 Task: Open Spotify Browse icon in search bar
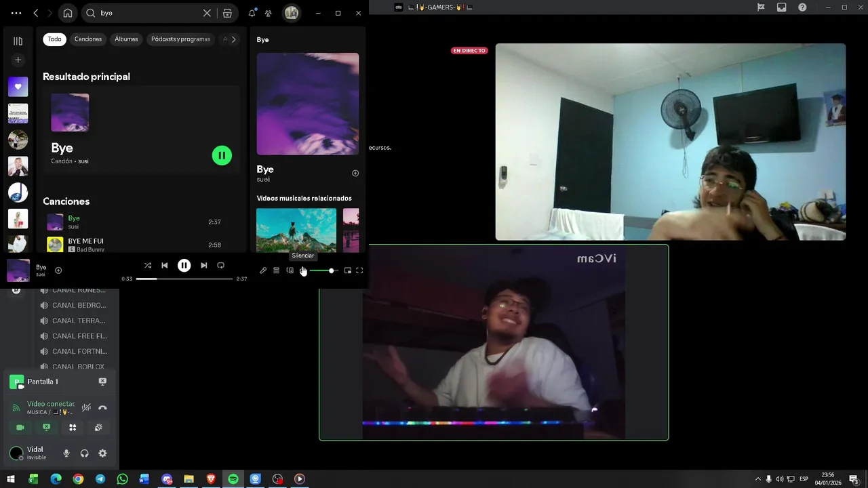click(x=227, y=13)
